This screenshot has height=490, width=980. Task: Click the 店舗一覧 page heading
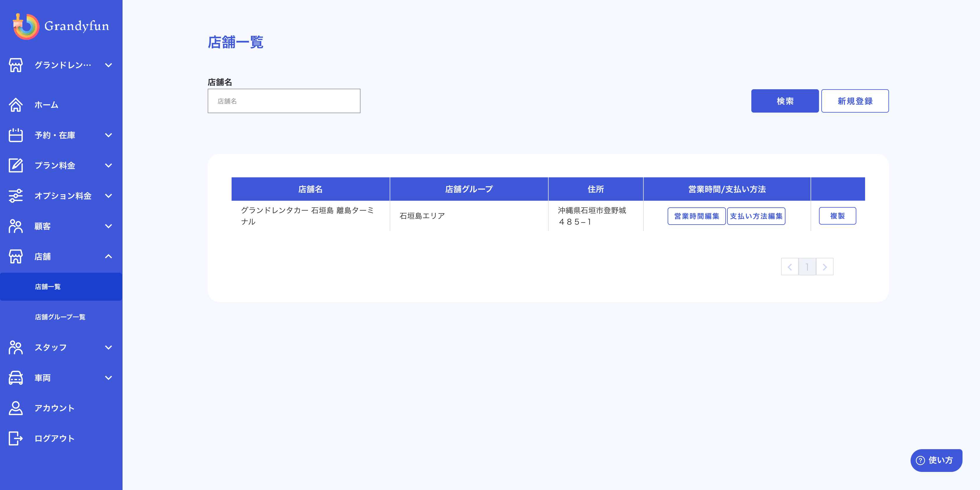tap(235, 42)
